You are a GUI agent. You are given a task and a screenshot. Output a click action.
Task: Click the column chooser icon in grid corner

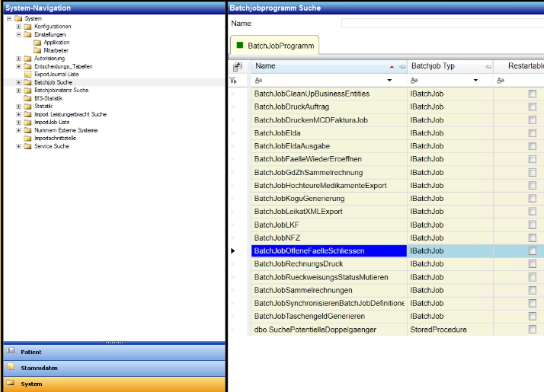237,67
